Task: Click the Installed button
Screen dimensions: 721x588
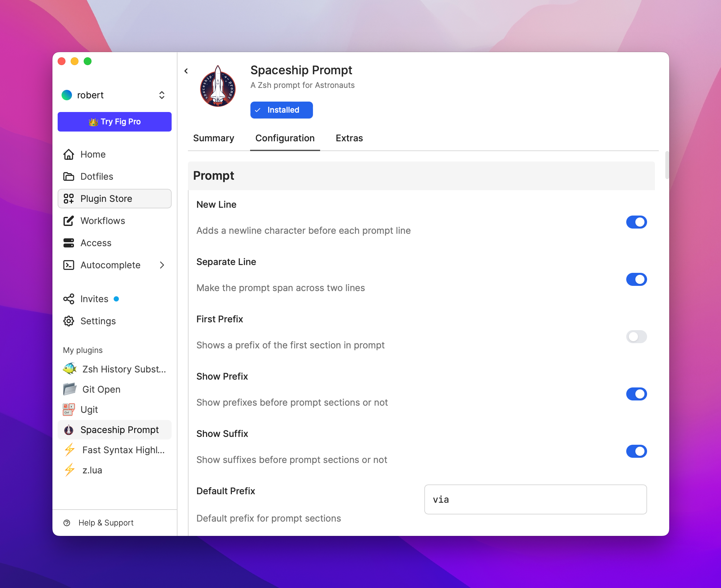Action: pyautogui.click(x=282, y=110)
